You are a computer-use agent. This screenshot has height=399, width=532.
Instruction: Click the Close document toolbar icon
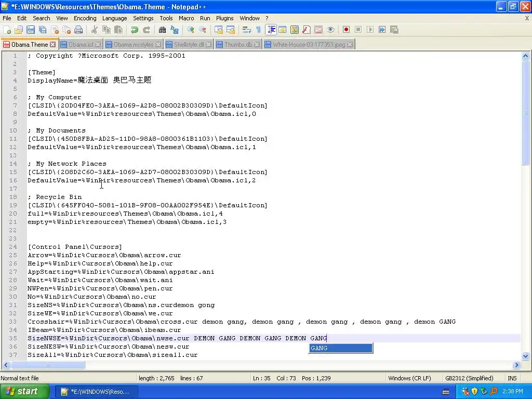(x=55, y=30)
